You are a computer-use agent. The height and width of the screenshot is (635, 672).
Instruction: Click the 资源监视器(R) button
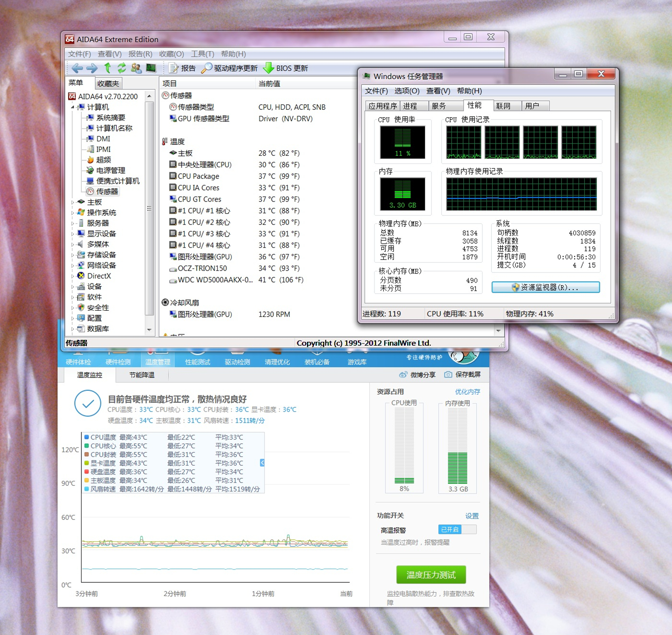pyautogui.click(x=545, y=287)
